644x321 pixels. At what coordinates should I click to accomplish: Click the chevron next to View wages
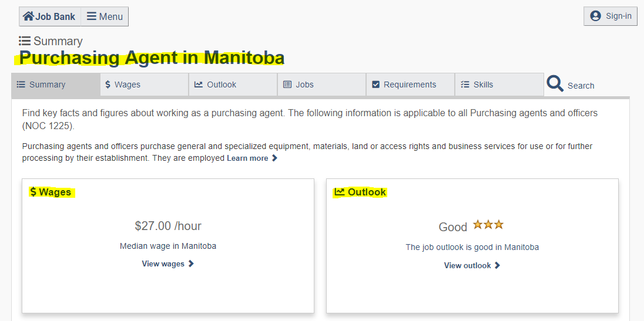[191, 264]
